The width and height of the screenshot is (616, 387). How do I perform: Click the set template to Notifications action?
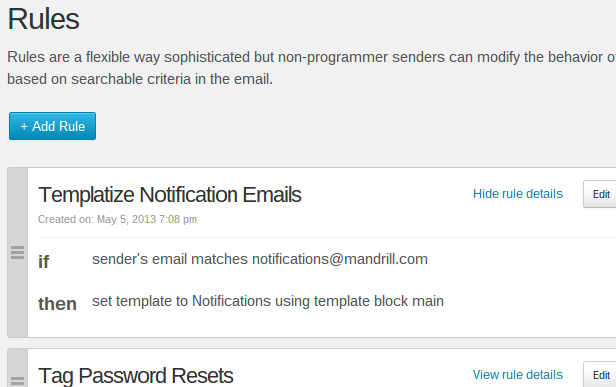(x=268, y=301)
